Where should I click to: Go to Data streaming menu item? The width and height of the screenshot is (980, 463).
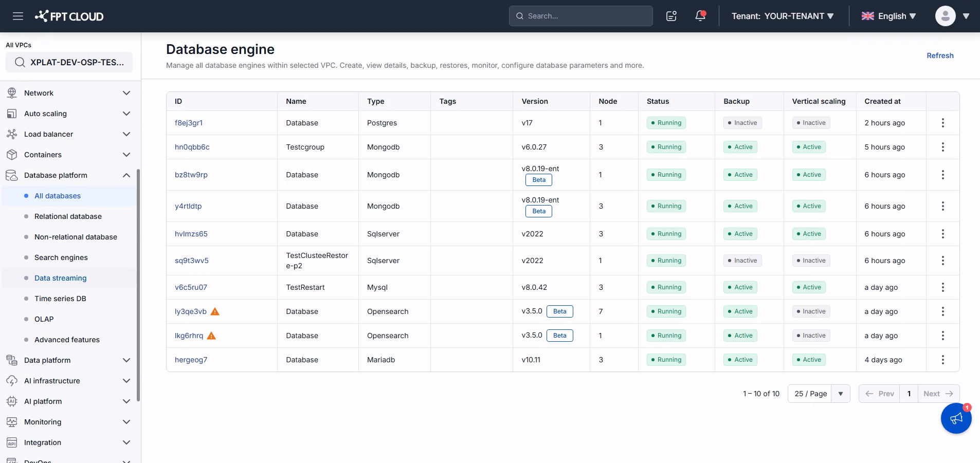click(69, 278)
